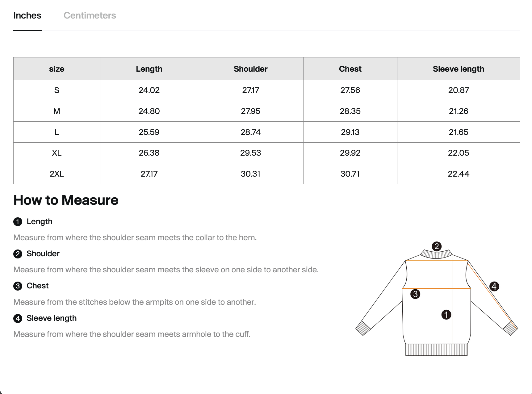The image size is (532, 394).
Task: Click the numbered "2" Shoulder marker icon
Action: (x=18, y=254)
